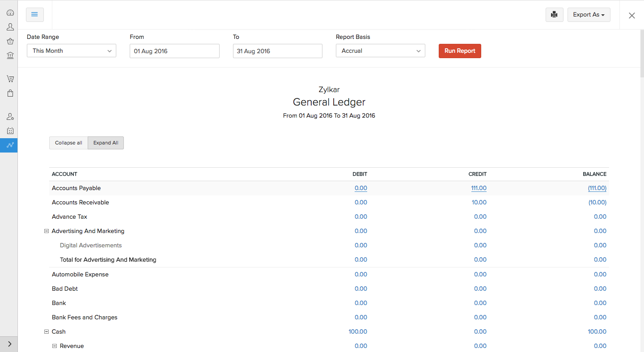The image size is (644, 352).
Task: Open the Export As dropdown
Action: pyautogui.click(x=589, y=15)
